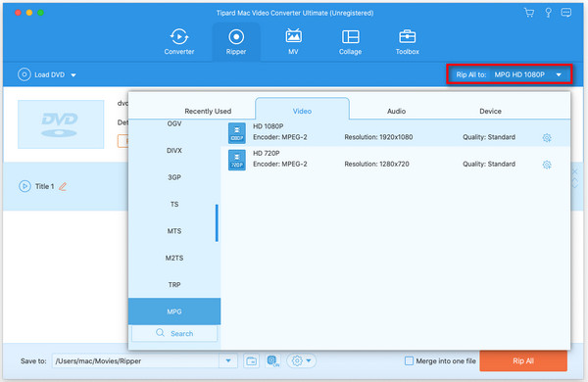Open custom settings gear for HD 1080P

[x=547, y=137]
